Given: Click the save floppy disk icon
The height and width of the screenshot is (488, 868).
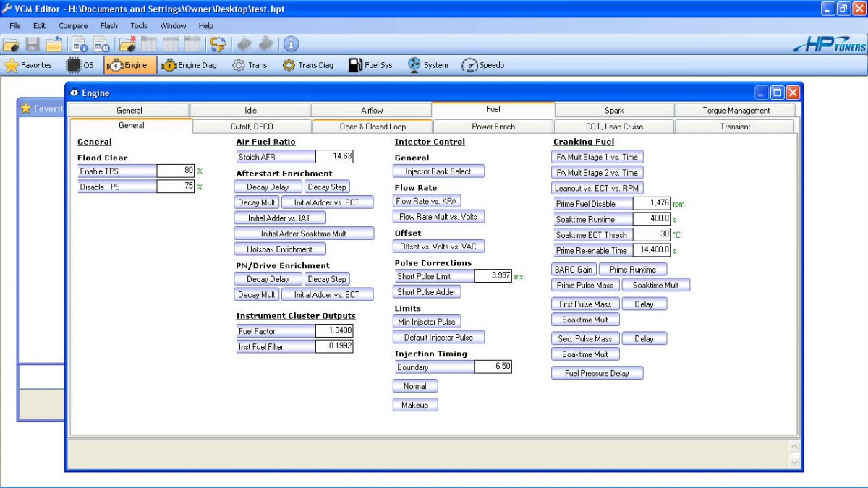Looking at the screenshot, I should click(x=33, y=44).
